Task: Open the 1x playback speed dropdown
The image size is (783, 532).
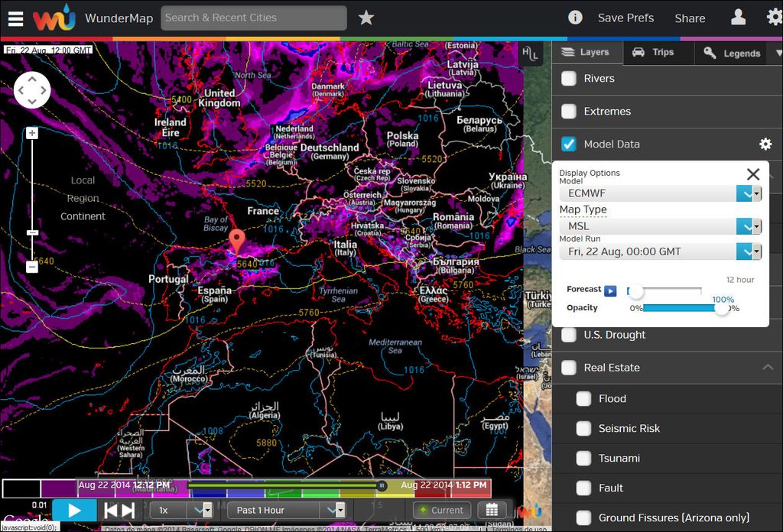Action: (182, 511)
